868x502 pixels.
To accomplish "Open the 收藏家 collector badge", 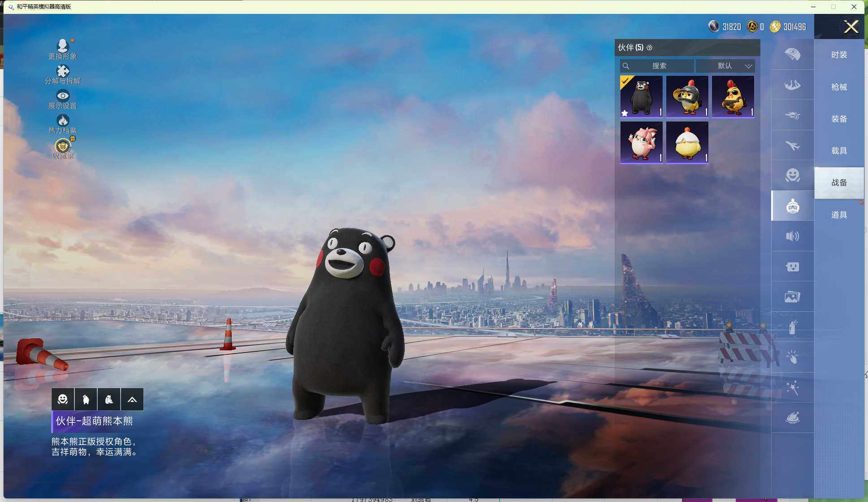I will click(63, 146).
